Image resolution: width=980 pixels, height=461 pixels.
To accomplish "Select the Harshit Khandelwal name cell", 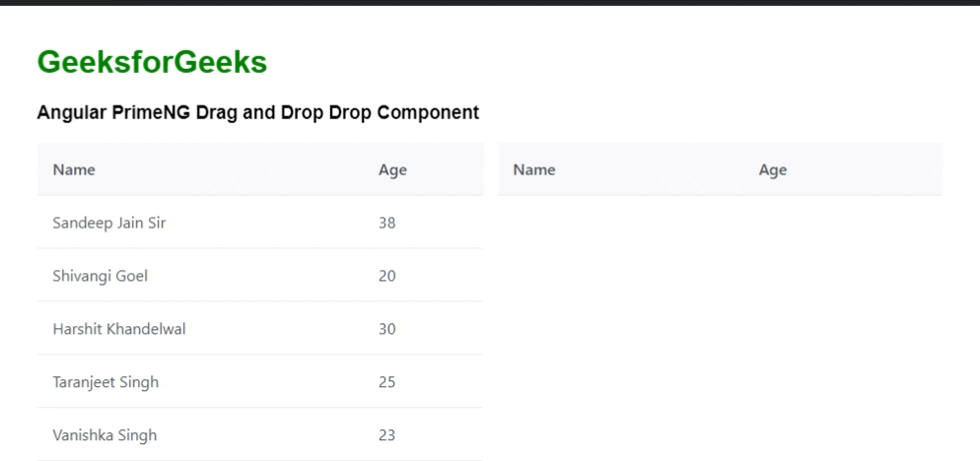I will click(119, 329).
